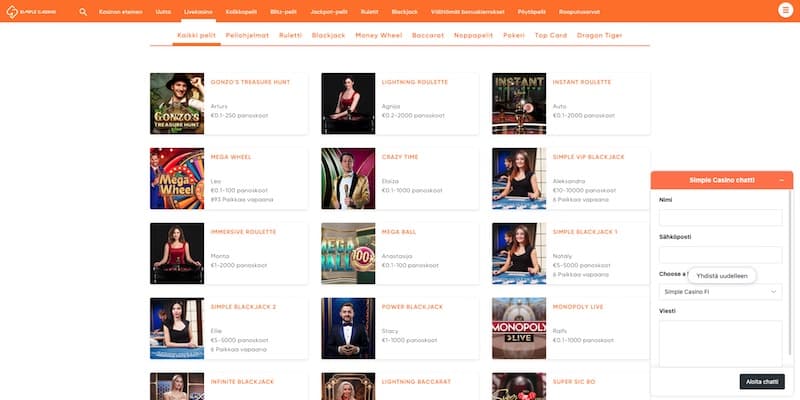Click the Lightning Baccarat title

coord(416,382)
